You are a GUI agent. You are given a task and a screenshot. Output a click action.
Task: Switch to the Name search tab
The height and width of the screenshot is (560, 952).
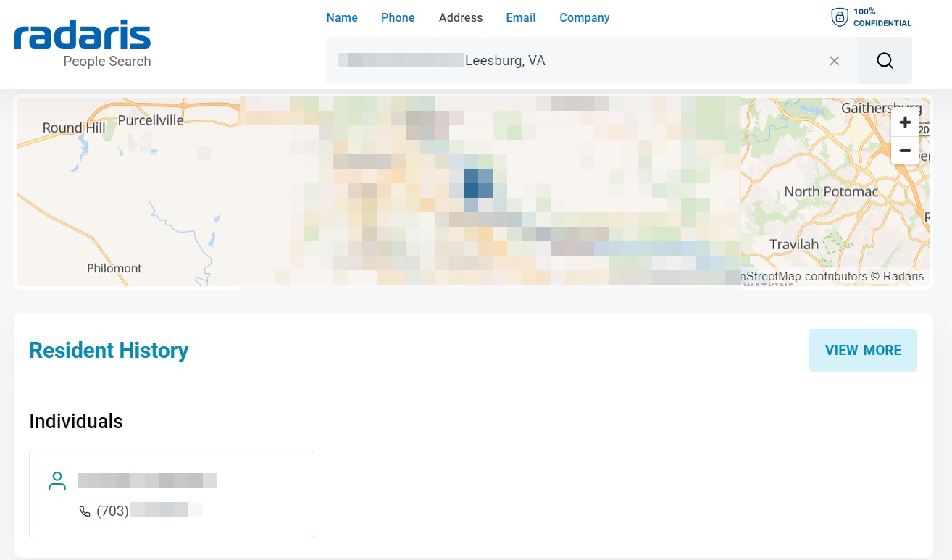pos(342,18)
